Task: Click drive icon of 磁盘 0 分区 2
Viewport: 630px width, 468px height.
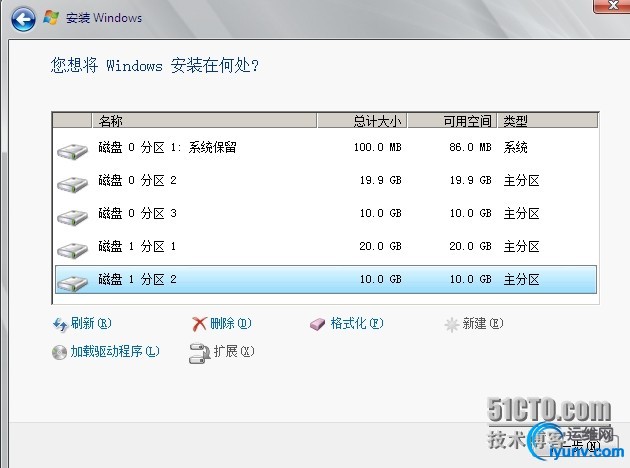Action: (72, 185)
